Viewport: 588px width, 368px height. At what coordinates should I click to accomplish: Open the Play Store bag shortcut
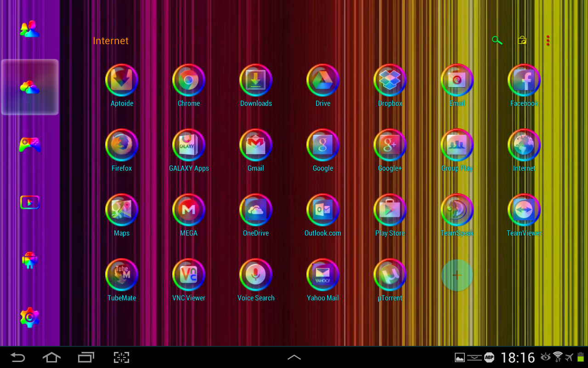tap(522, 40)
